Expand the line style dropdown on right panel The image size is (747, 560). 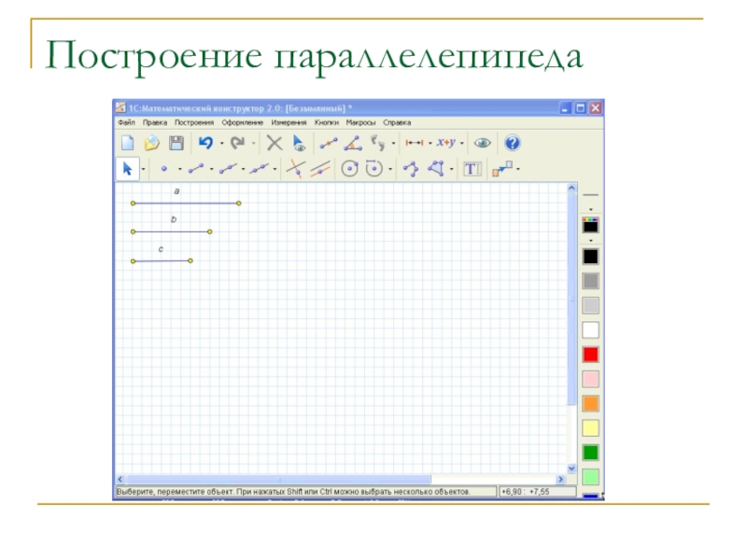[x=591, y=209]
